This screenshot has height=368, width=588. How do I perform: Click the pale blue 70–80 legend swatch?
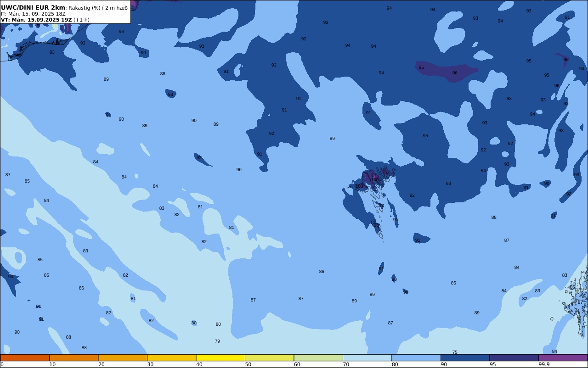pos(367,357)
